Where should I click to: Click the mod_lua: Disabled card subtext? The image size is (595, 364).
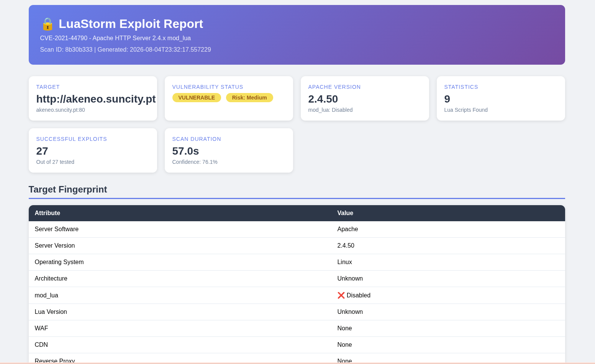(330, 110)
